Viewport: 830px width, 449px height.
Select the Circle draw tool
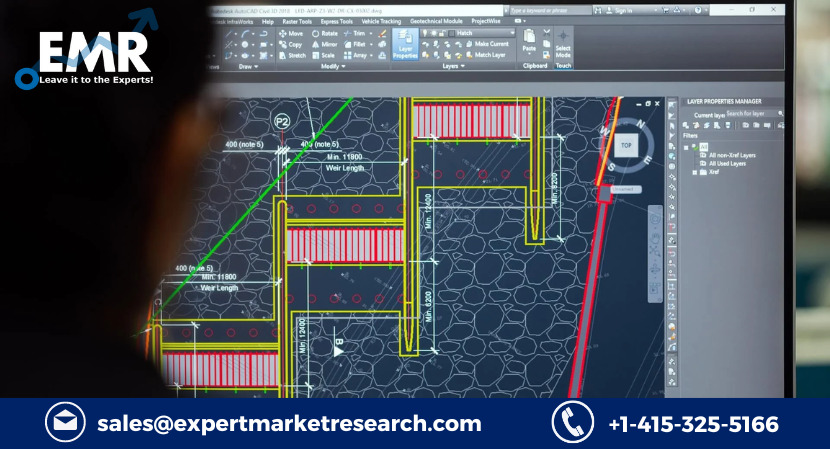point(245,44)
